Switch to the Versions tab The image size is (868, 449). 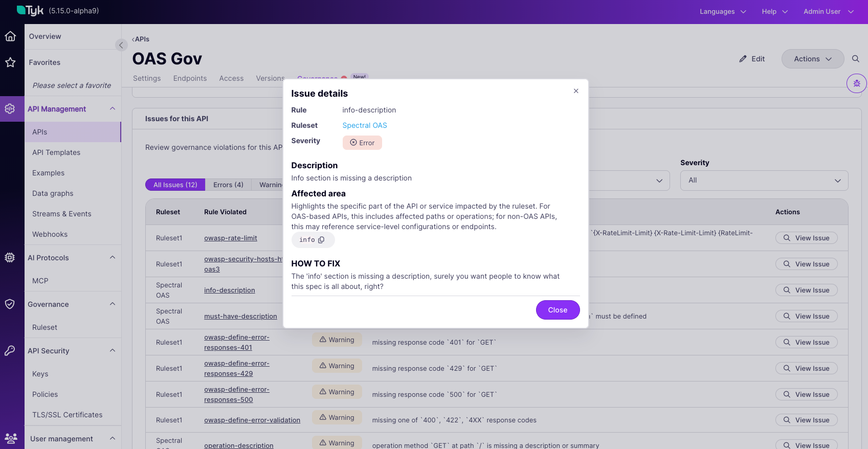click(270, 78)
